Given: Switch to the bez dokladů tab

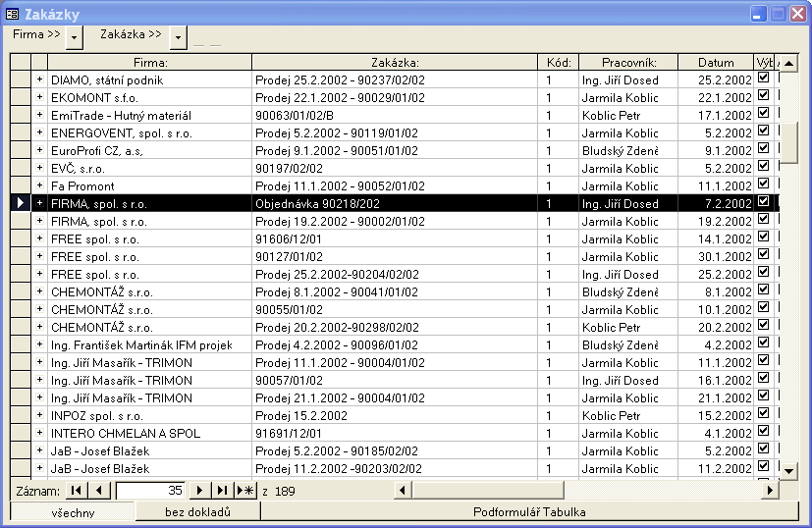Looking at the screenshot, I should pyautogui.click(x=197, y=511).
